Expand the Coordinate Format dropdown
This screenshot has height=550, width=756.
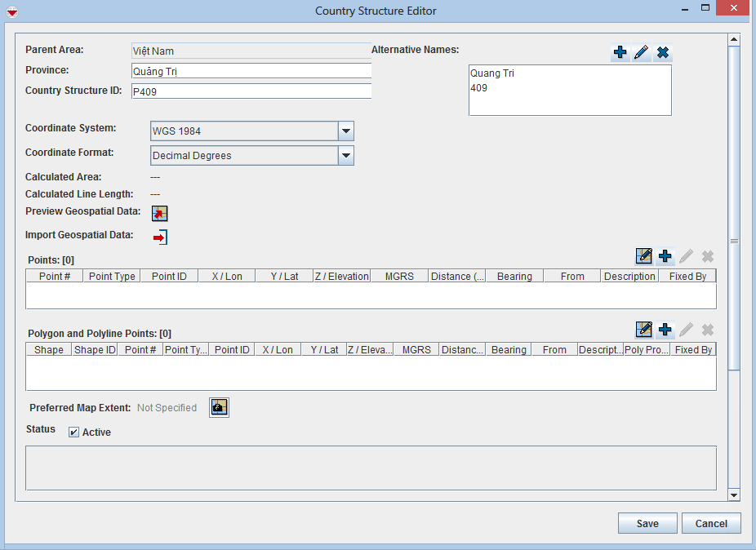pos(345,156)
